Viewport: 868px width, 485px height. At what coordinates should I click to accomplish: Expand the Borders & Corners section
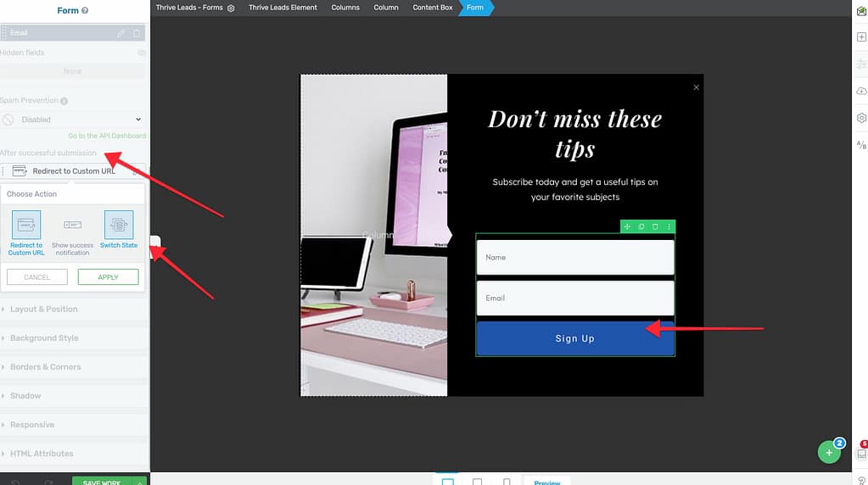pos(46,367)
